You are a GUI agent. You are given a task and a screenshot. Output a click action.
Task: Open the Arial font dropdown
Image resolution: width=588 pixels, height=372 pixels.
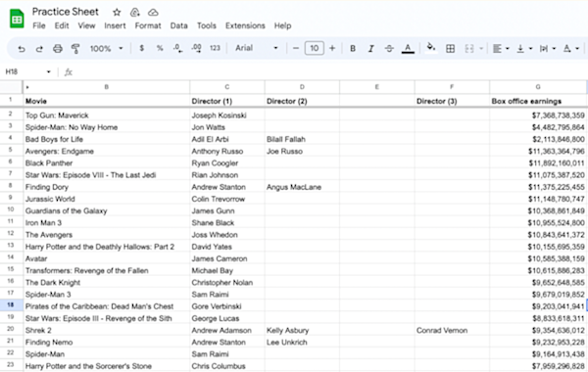(x=257, y=48)
